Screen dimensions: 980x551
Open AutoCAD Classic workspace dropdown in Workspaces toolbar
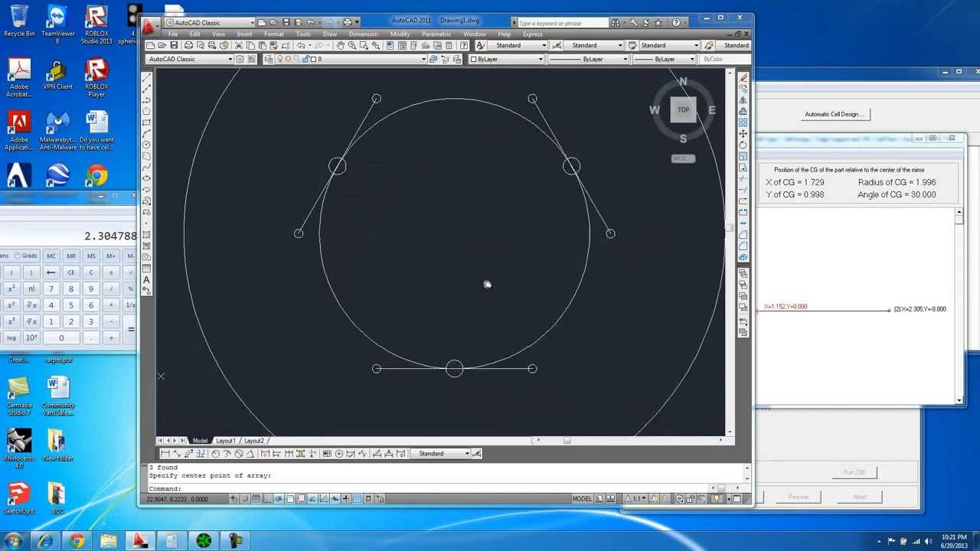[190, 59]
